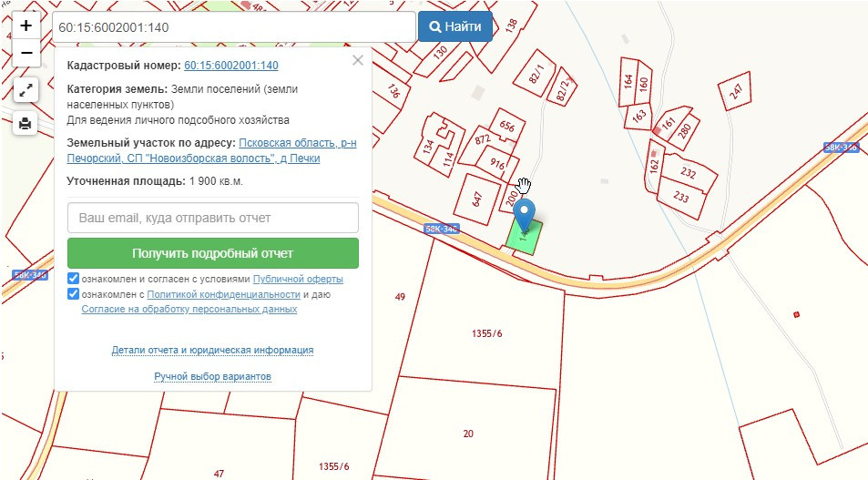Select parcel 49 on the map
This screenshot has width=868, height=480.
[x=400, y=297]
